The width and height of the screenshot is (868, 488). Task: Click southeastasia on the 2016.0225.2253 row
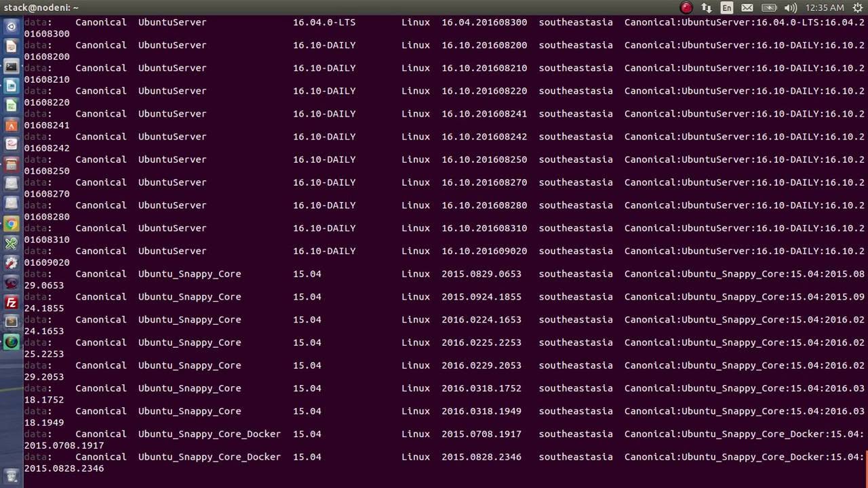click(576, 343)
